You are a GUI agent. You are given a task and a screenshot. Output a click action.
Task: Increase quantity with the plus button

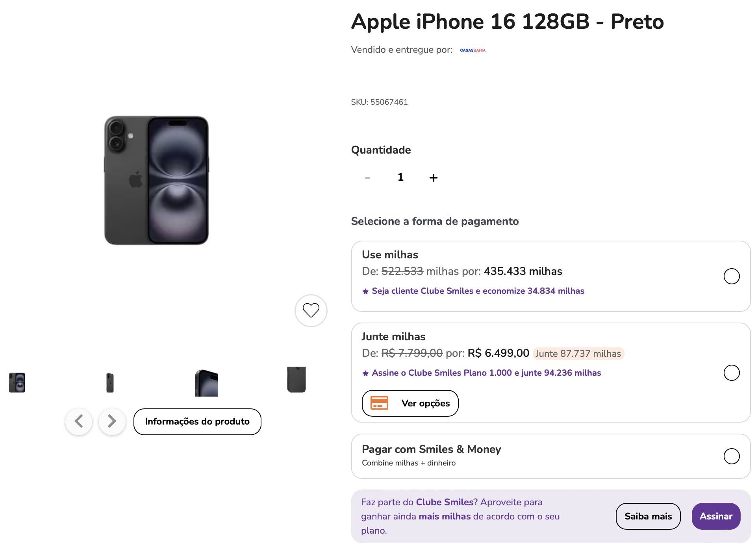[x=433, y=178]
